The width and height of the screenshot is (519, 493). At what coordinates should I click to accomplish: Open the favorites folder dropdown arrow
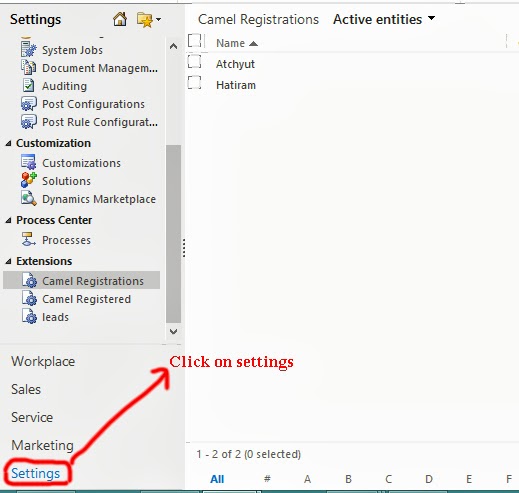158,20
